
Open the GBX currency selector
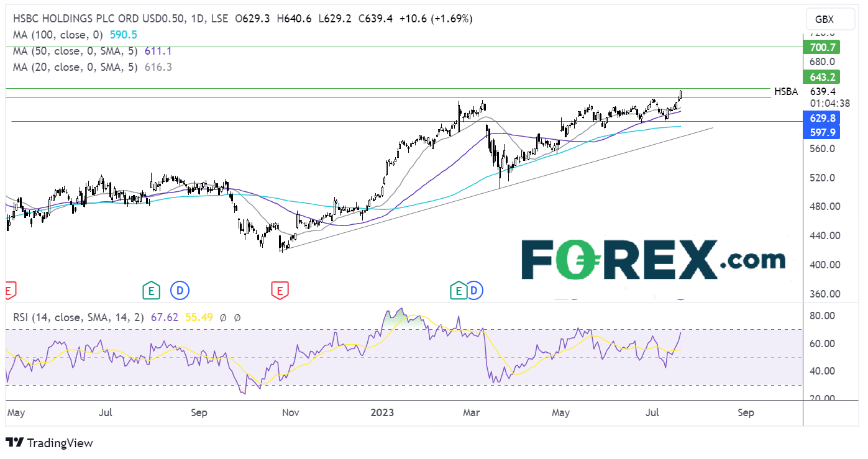(829, 19)
